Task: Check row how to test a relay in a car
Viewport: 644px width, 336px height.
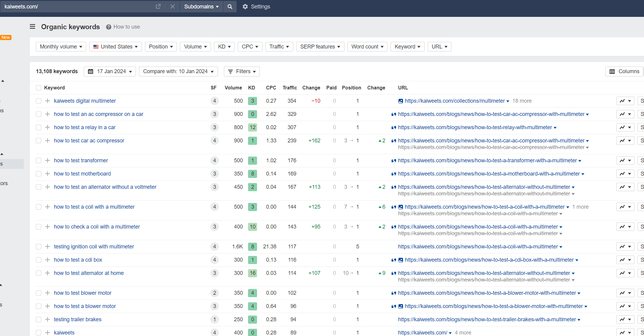Action: pos(39,127)
